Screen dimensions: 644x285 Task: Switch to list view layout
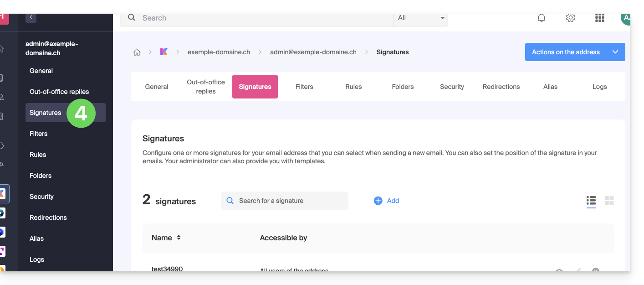[591, 201]
